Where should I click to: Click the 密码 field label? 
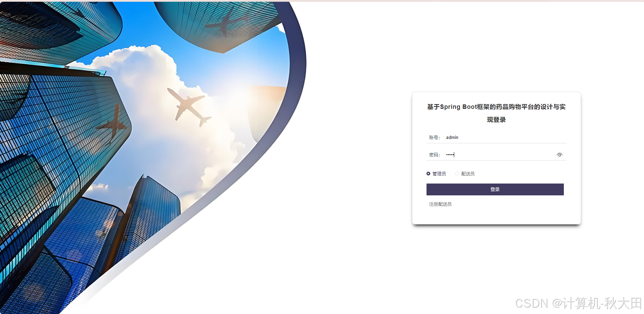(434, 155)
